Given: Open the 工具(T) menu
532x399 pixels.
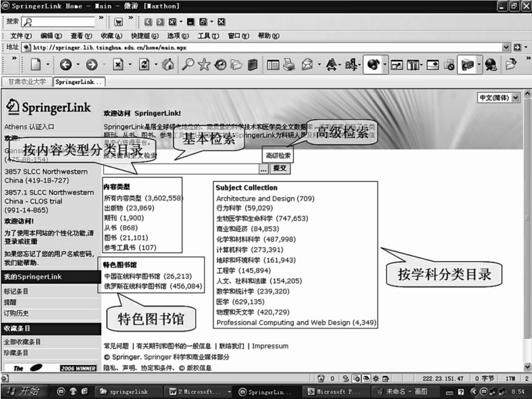Looking at the screenshot, I should [208, 35].
